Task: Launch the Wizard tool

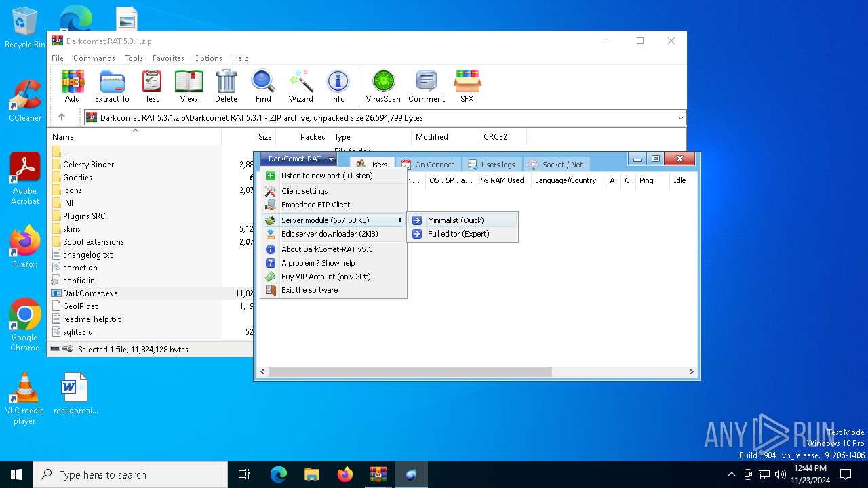Action: [x=301, y=86]
